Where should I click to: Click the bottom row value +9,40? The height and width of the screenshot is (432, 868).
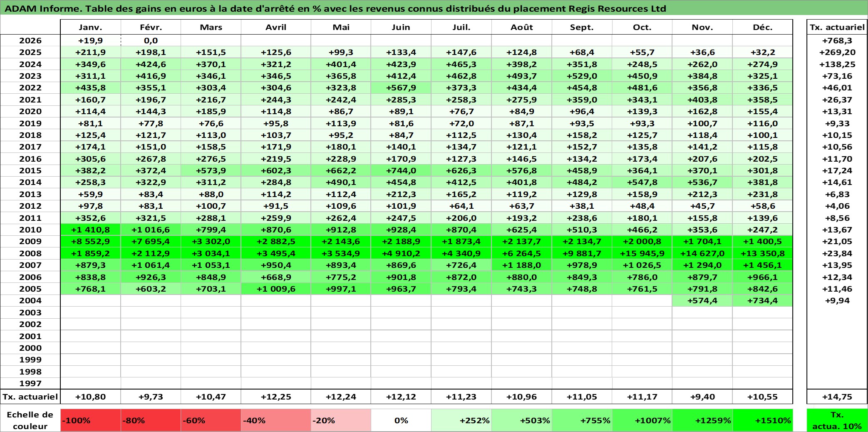[702, 397]
